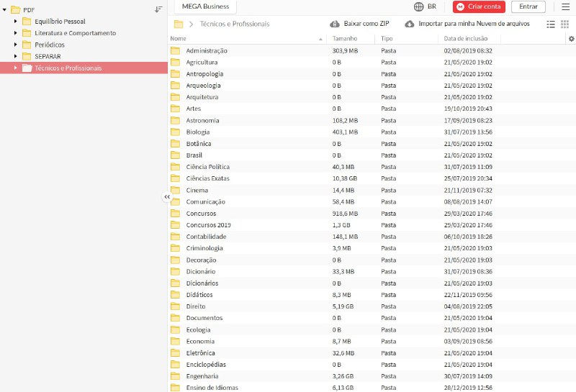
Task: Select the Enciclopédias folder name
Action: (206, 365)
